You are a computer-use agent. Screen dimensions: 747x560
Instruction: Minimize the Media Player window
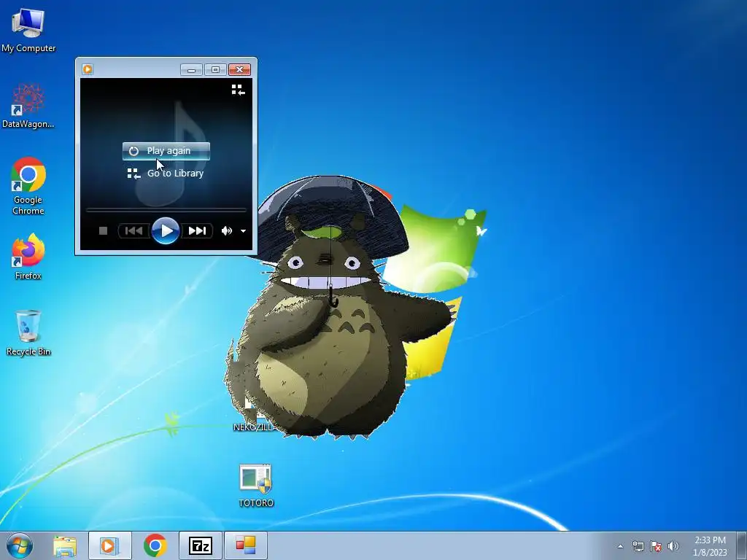tap(191, 70)
